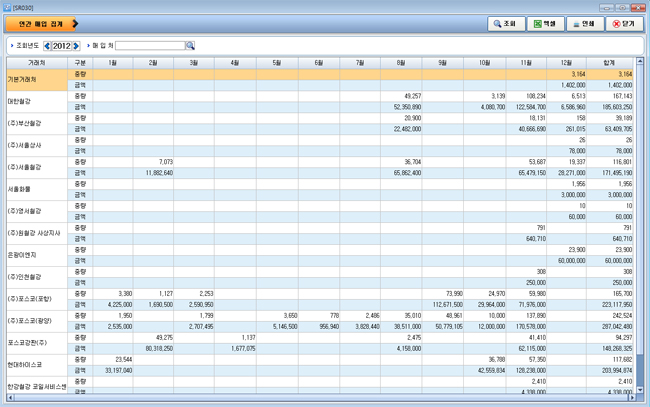
Task: Print the report using the 인쇄 button
Action: (585, 24)
